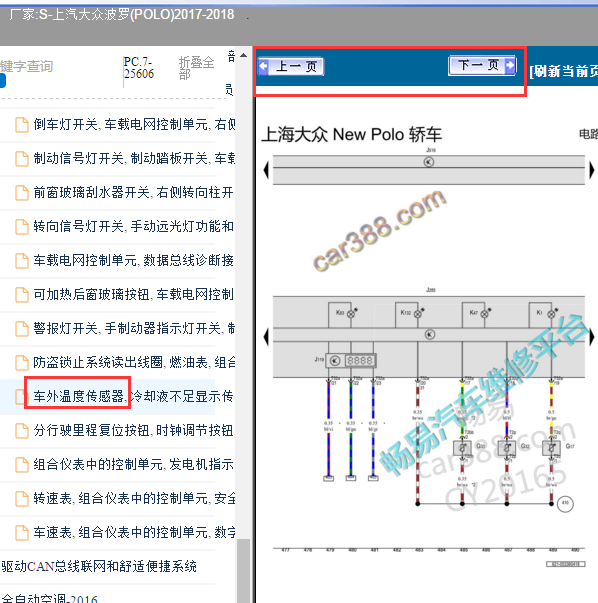Open 防盗锁止系统读出线圈 diagram entry
This screenshot has height=603, width=598.
(134, 362)
